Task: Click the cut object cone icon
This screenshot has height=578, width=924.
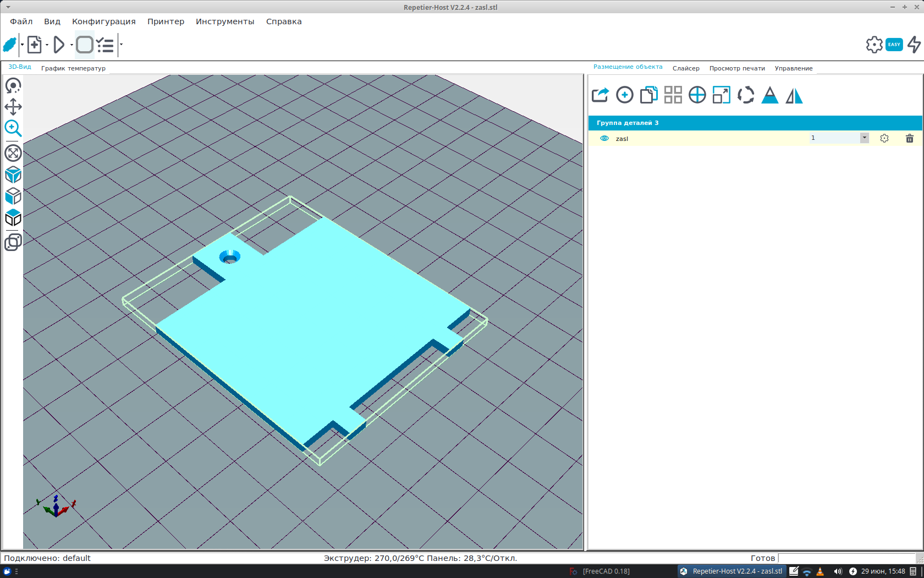Action: tap(770, 95)
